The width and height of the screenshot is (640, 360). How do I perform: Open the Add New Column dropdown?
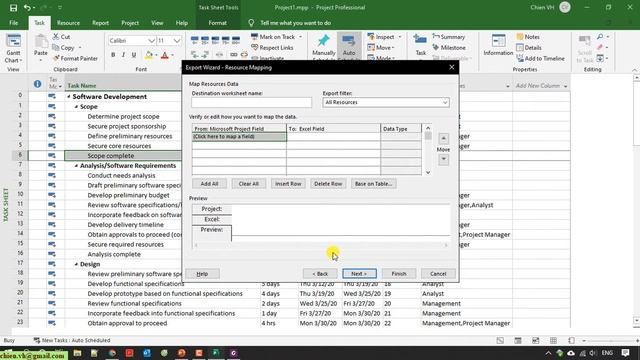(565, 86)
